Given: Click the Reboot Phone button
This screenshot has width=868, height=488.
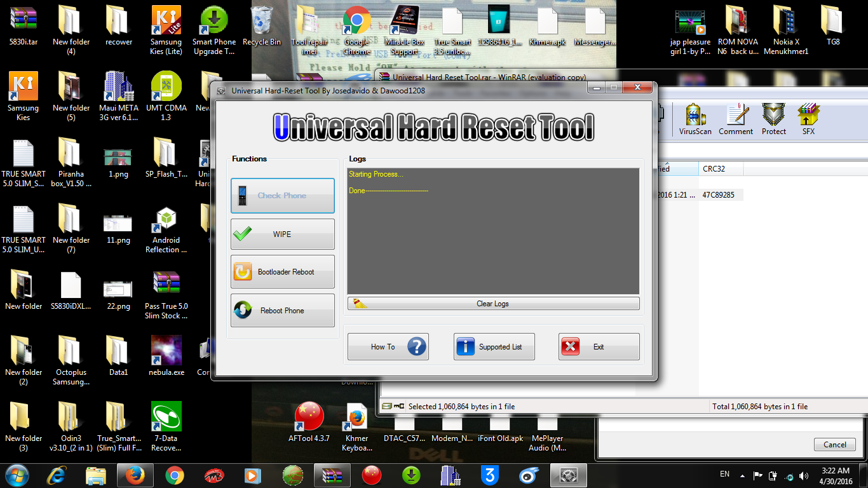Looking at the screenshot, I should coord(282,311).
